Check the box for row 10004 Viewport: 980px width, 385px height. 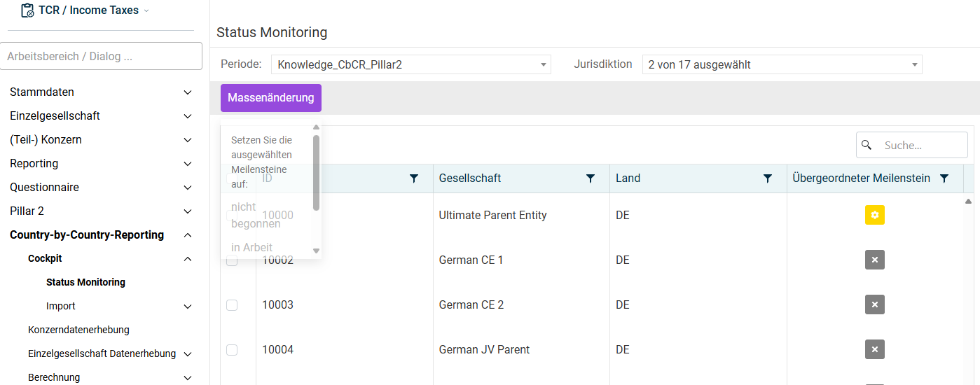pos(232,350)
